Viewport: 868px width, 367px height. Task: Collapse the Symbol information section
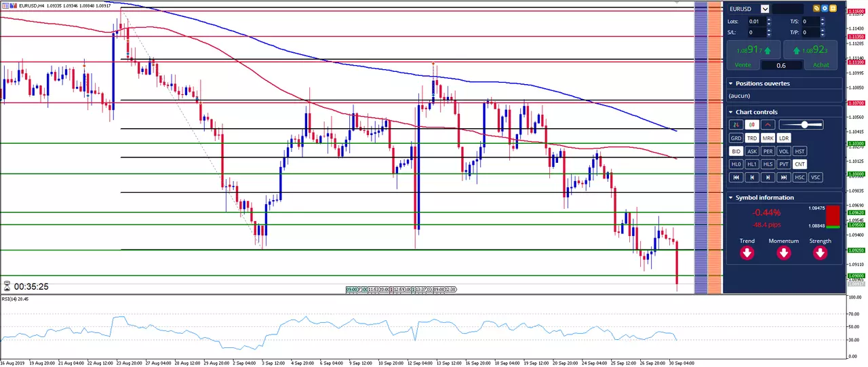click(731, 197)
